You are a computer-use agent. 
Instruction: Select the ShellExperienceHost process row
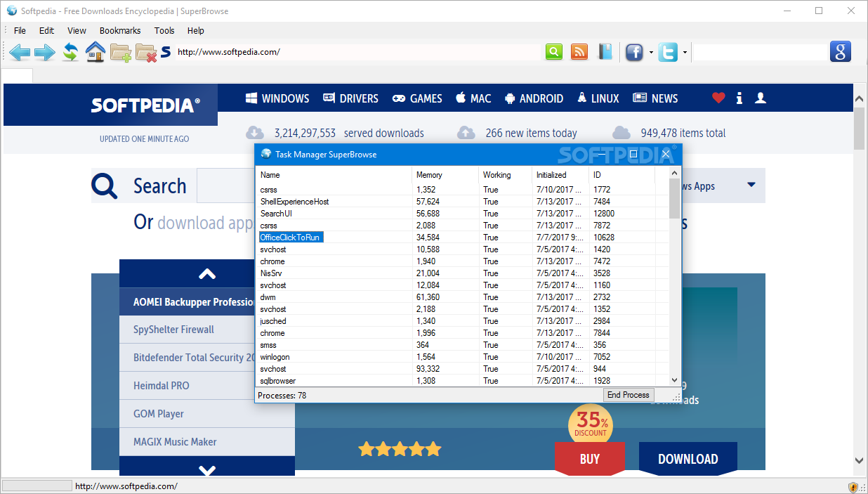tap(462, 202)
